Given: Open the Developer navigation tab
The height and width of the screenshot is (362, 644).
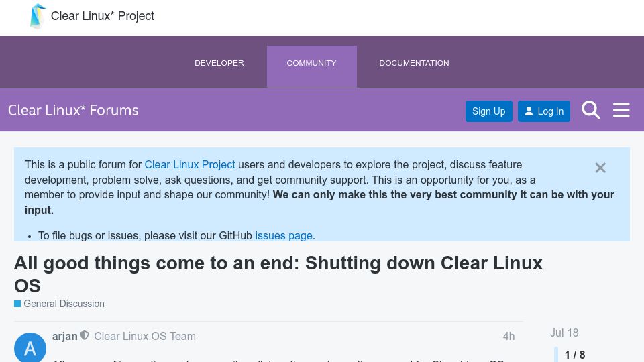Looking at the screenshot, I should [x=219, y=63].
